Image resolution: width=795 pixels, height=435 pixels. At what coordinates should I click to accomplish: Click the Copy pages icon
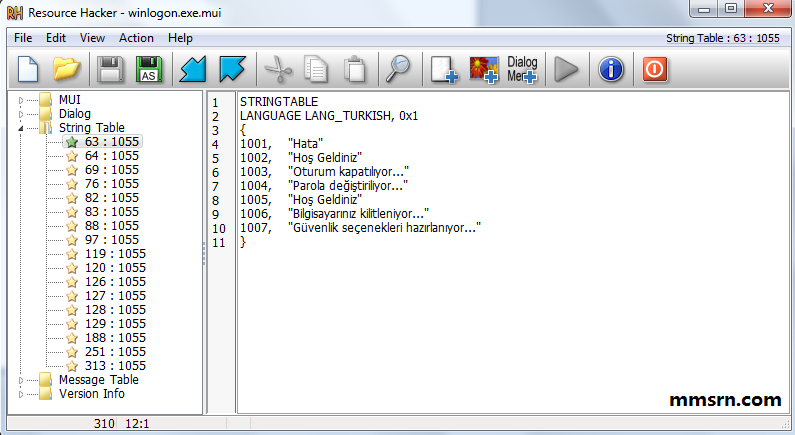tap(316, 69)
